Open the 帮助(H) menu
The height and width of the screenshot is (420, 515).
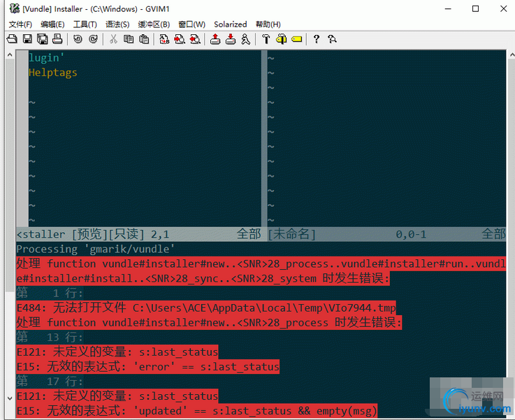[268, 24]
